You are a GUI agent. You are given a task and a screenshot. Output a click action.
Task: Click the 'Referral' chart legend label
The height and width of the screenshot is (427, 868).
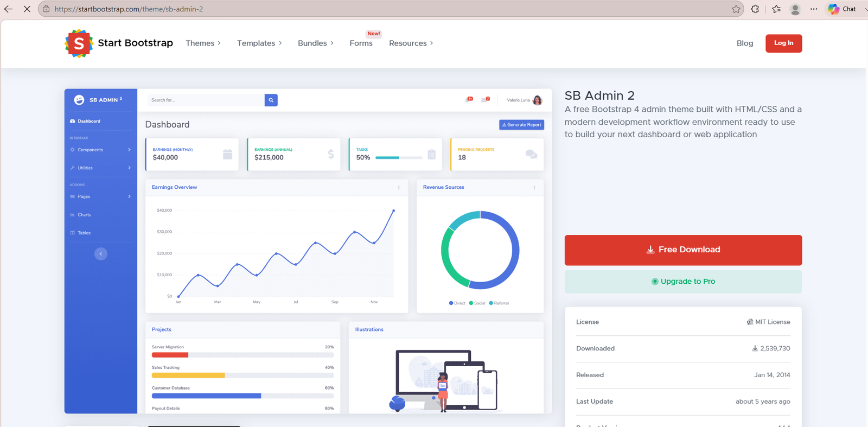501,303
